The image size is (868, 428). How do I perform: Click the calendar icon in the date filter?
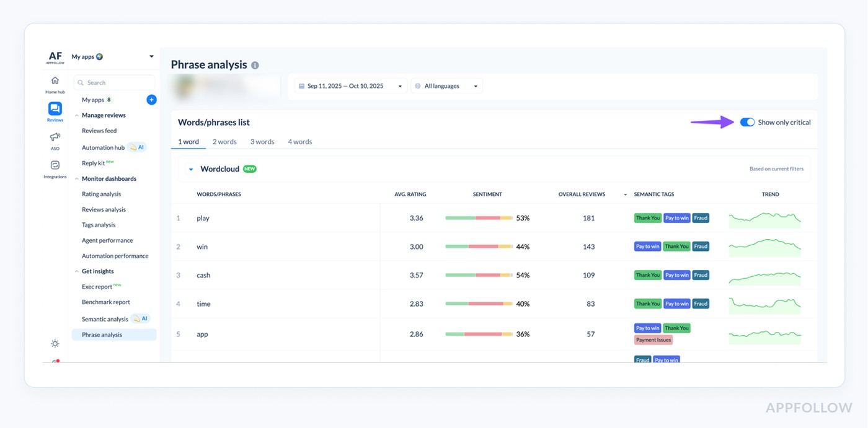pos(301,85)
